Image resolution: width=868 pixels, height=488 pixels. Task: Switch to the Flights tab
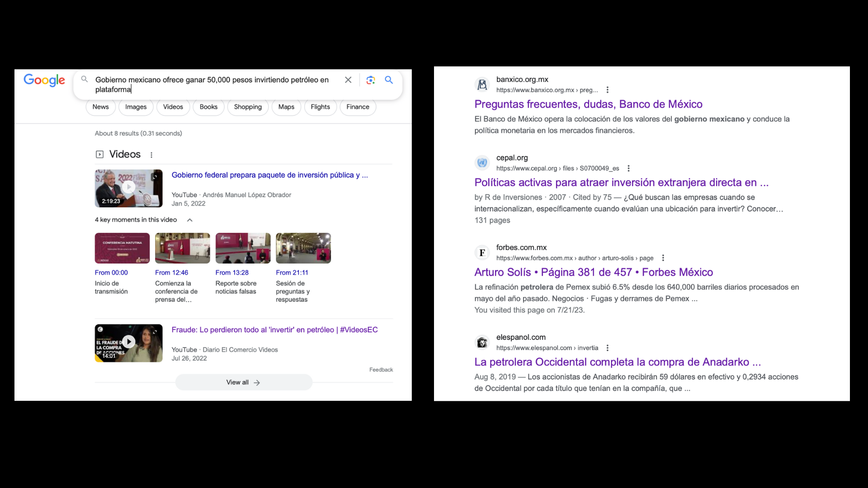point(321,107)
